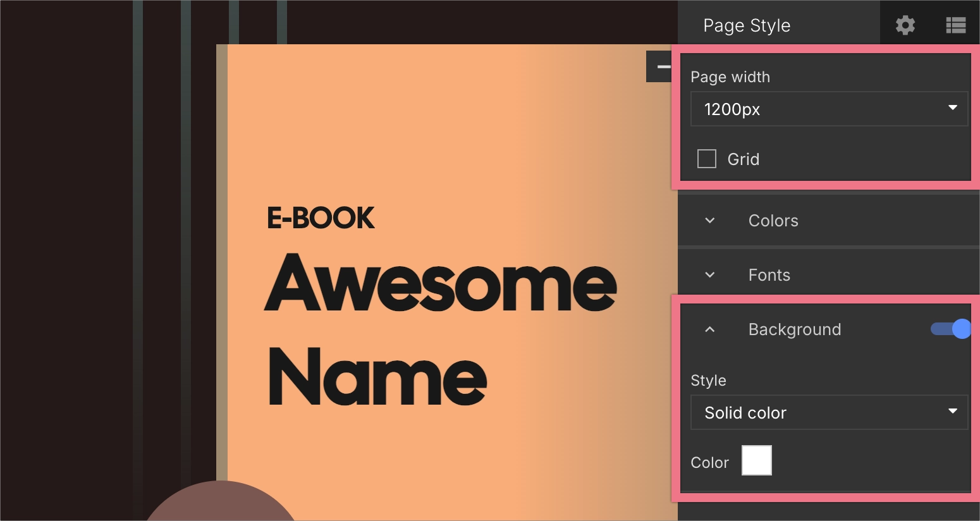Open page settings with the gear icon
Image resolution: width=980 pixels, height=521 pixels.
coord(905,25)
